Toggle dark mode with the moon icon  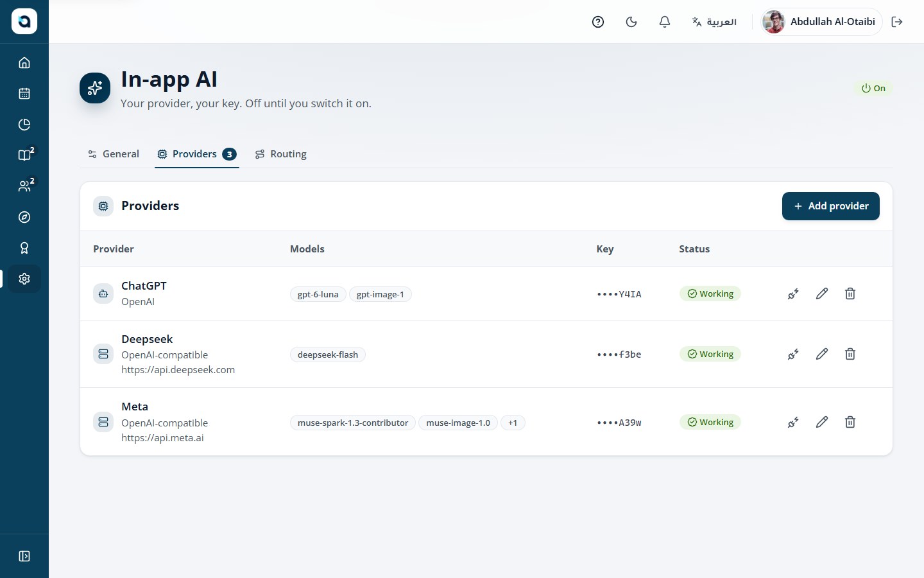point(631,22)
